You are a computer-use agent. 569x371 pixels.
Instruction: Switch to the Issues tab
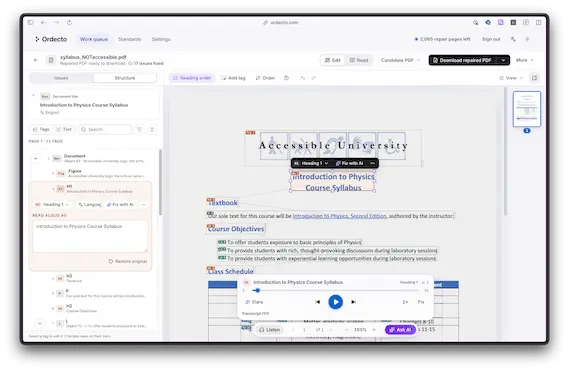coord(61,78)
